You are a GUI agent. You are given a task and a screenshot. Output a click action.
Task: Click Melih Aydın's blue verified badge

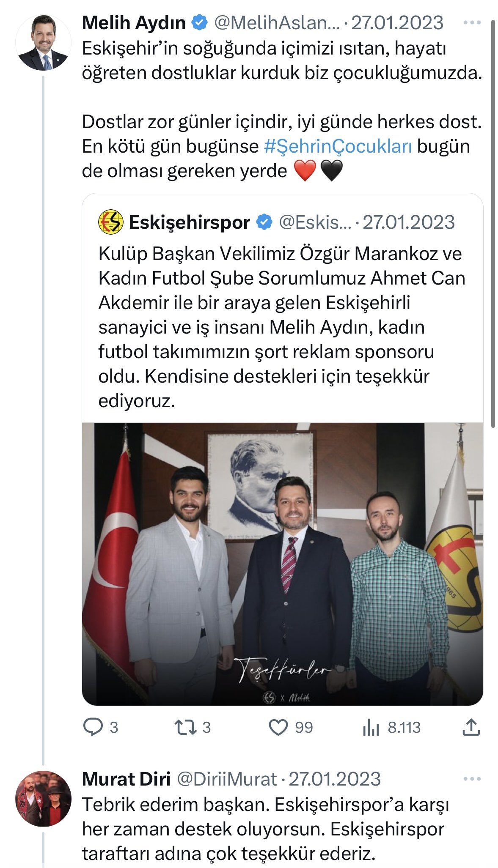[x=200, y=22]
